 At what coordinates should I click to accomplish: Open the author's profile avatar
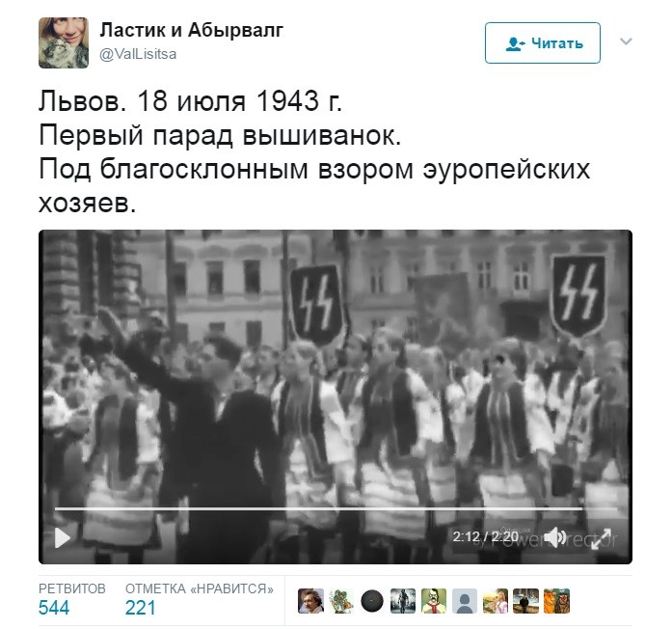(64, 42)
